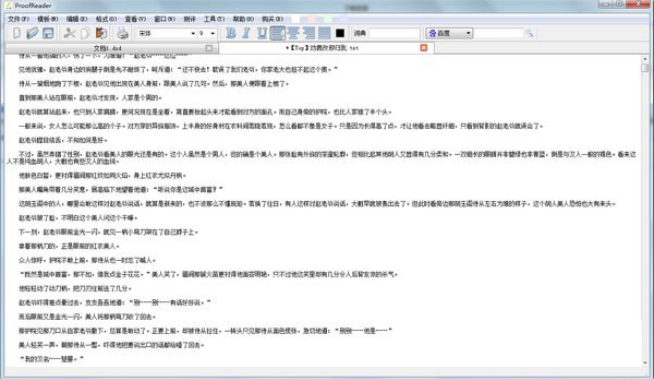Image resolution: width=654 pixels, height=379 pixels.
Task: Open the 模板 menu
Action: click(x=48, y=19)
